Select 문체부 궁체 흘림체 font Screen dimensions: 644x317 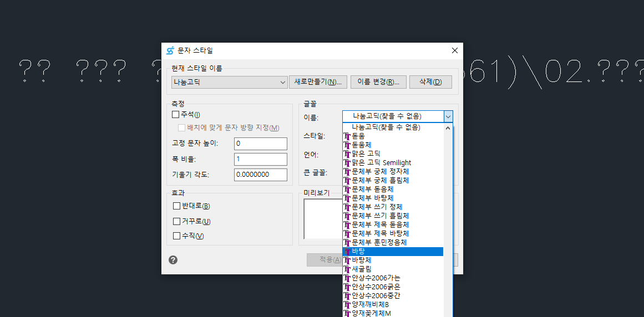(393, 181)
